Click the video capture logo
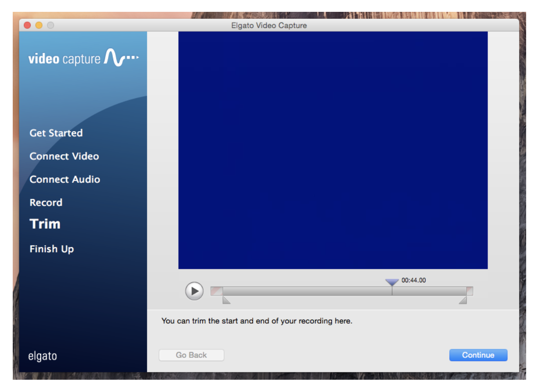 coord(83,58)
